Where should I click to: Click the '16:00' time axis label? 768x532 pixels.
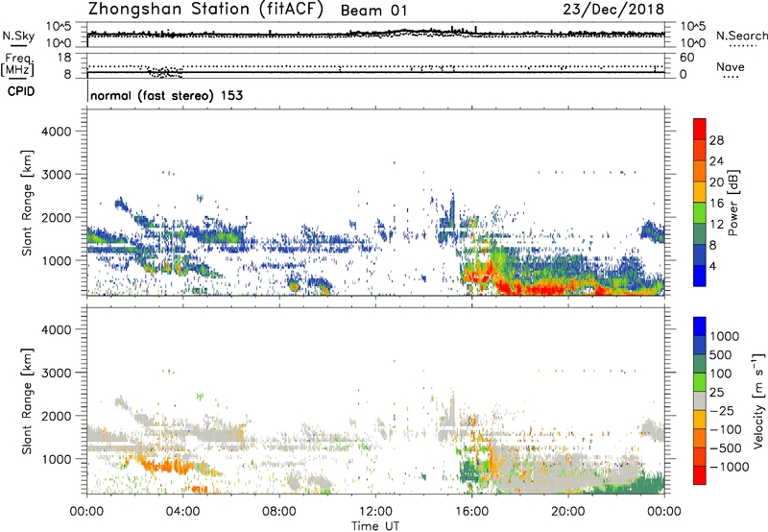click(x=471, y=512)
